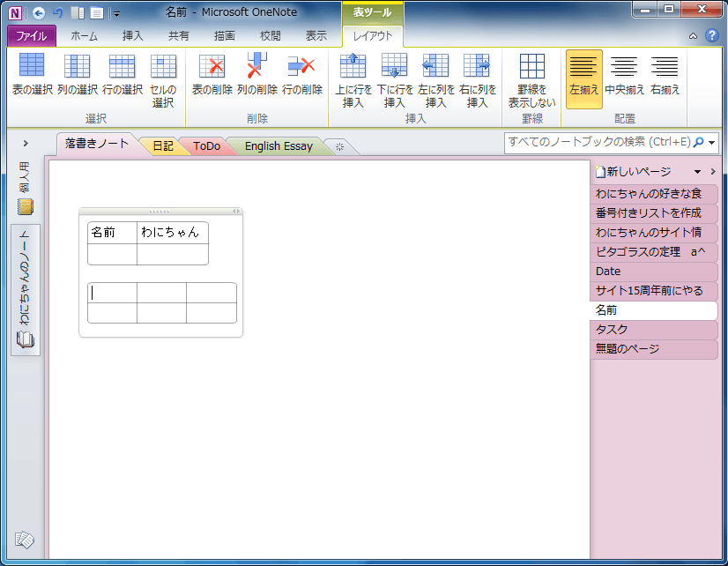The image size is (728, 566).
Task: Click the OneNote application icon
Action: 15,13
